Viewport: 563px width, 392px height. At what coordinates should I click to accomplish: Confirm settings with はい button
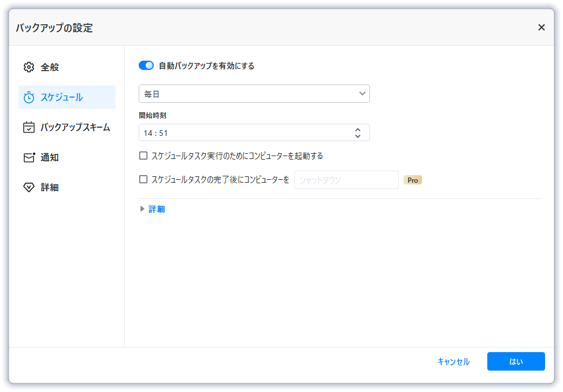pyautogui.click(x=516, y=361)
